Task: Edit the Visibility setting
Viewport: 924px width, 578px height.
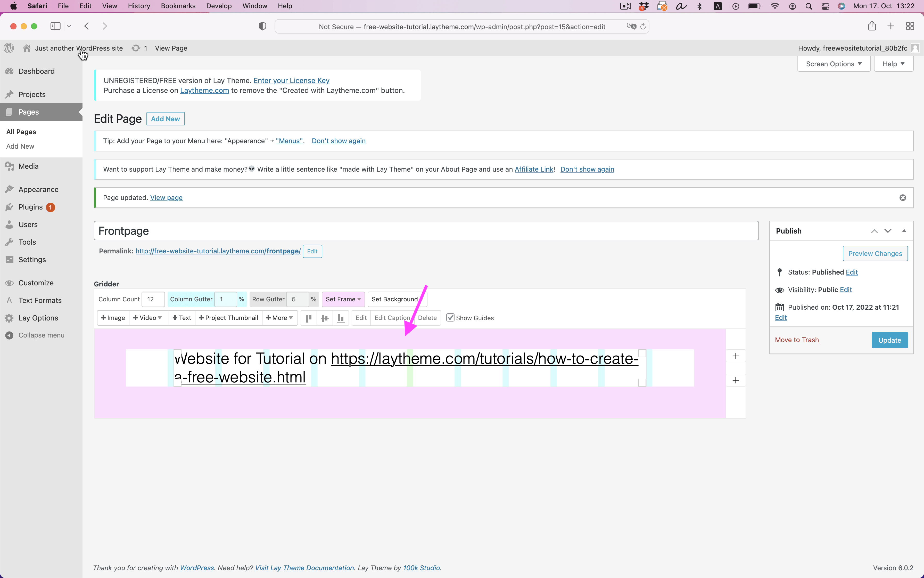Action: pos(846,290)
